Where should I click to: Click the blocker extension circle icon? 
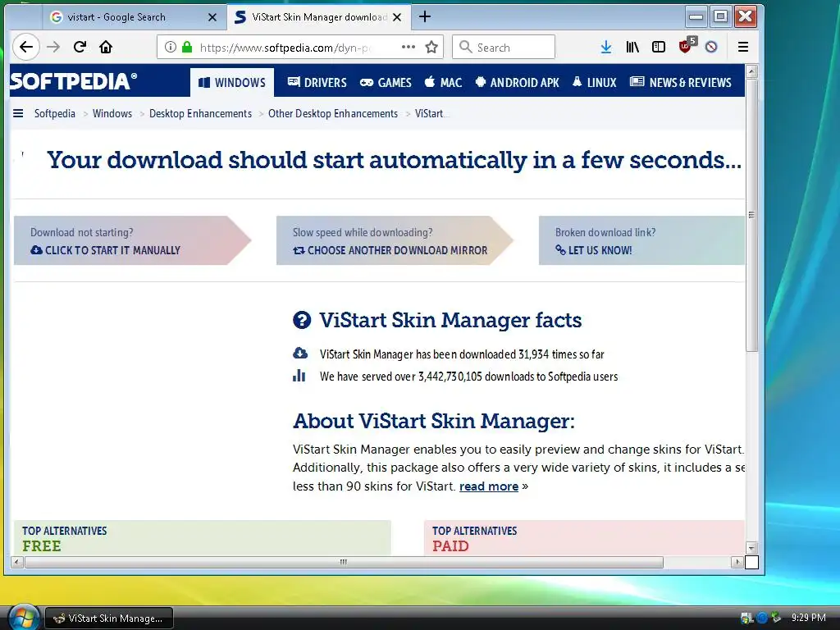point(711,47)
